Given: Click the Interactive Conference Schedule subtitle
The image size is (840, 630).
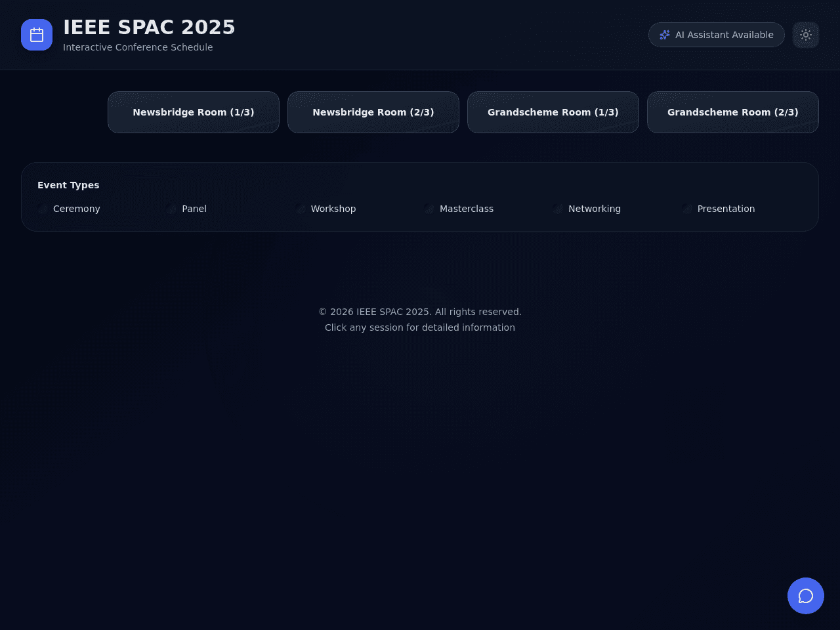Looking at the screenshot, I should point(138,47).
